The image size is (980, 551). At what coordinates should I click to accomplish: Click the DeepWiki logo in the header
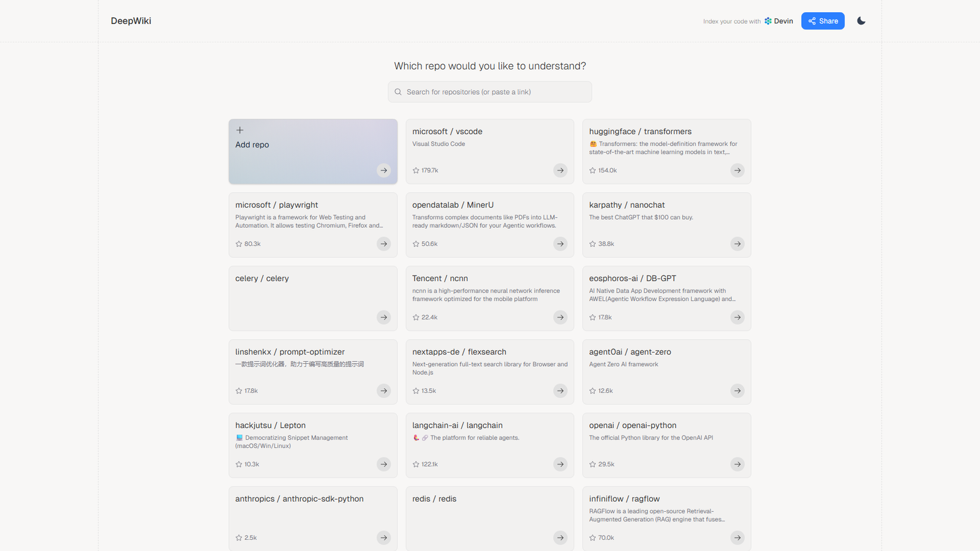pos(130,20)
